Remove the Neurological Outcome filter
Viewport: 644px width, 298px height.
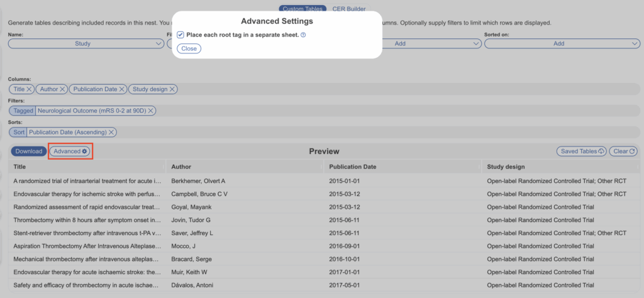pos(151,111)
